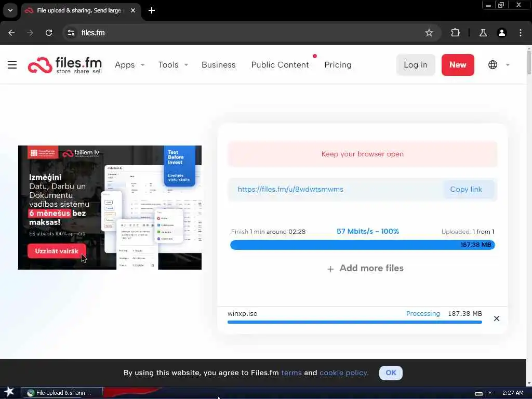Screen dimensions: 532x399
Task: Click the Processing status text
Action: point(423,313)
